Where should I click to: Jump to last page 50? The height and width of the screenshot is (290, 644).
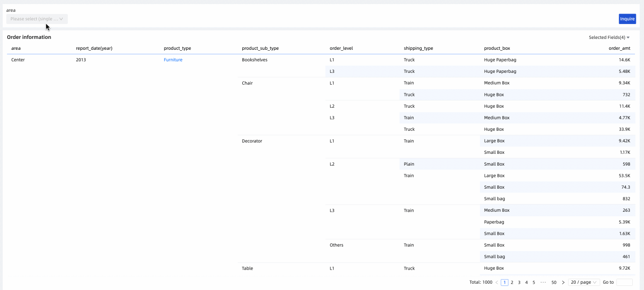[554, 282]
